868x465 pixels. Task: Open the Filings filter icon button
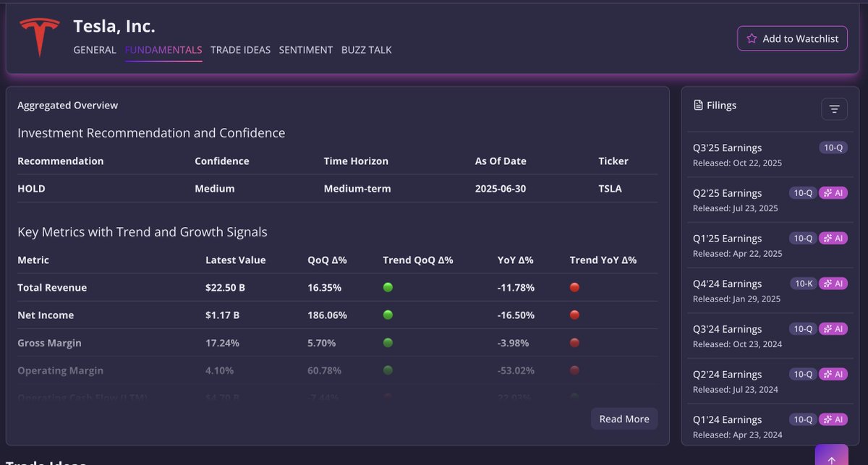[834, 109]
